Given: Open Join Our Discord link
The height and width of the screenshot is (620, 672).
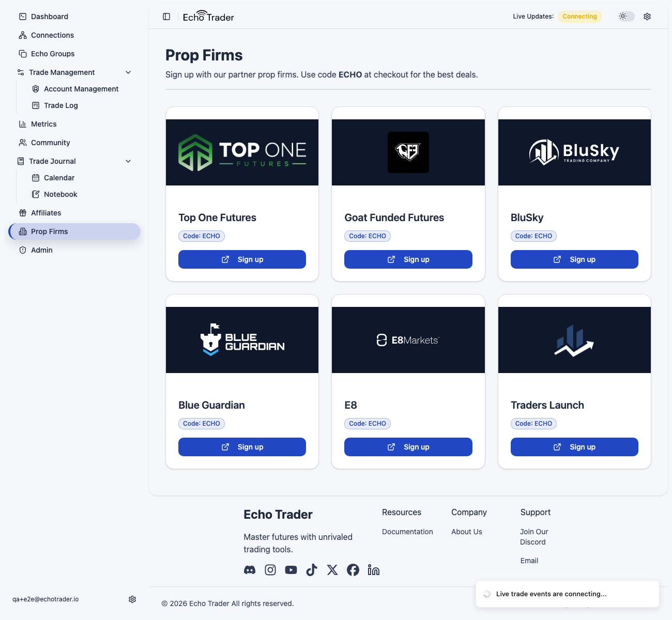Looking at the screenshot, I should 534,537.
